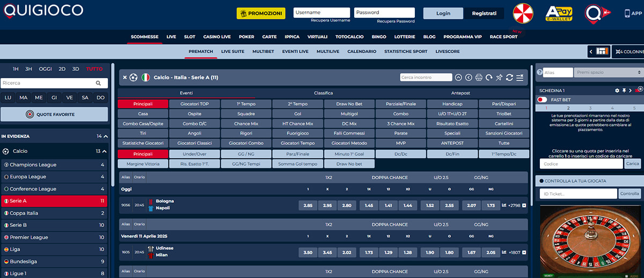The height and width of the screenshot is (278, 644).
Task: Open the APay E-Wallet icon
Action: click(x=559, y=13)
